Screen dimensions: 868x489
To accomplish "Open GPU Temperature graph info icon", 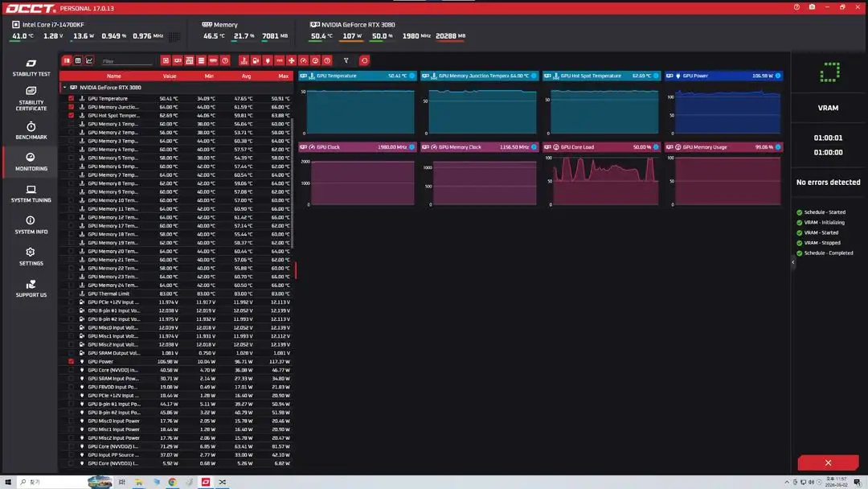I will point(411,76).
